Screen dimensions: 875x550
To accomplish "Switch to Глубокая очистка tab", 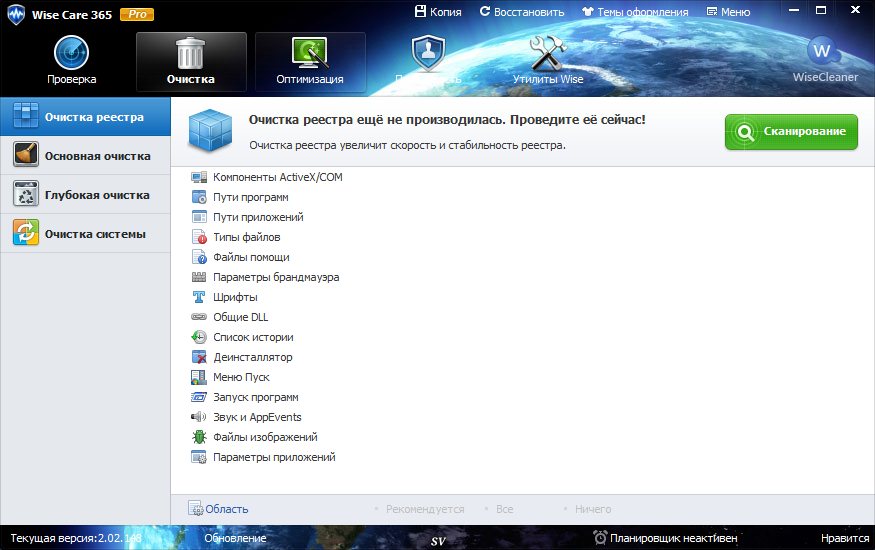I will coord(85,195).
